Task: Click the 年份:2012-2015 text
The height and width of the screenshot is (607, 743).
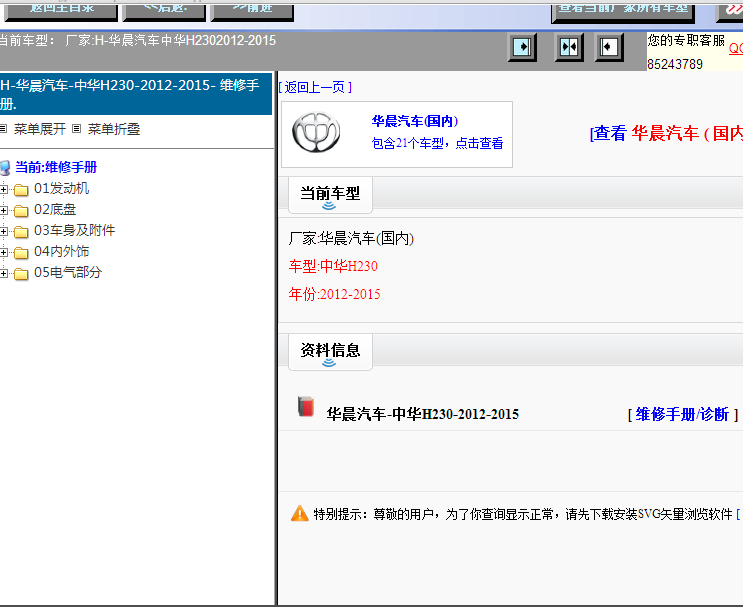Action: pos(335,294)
